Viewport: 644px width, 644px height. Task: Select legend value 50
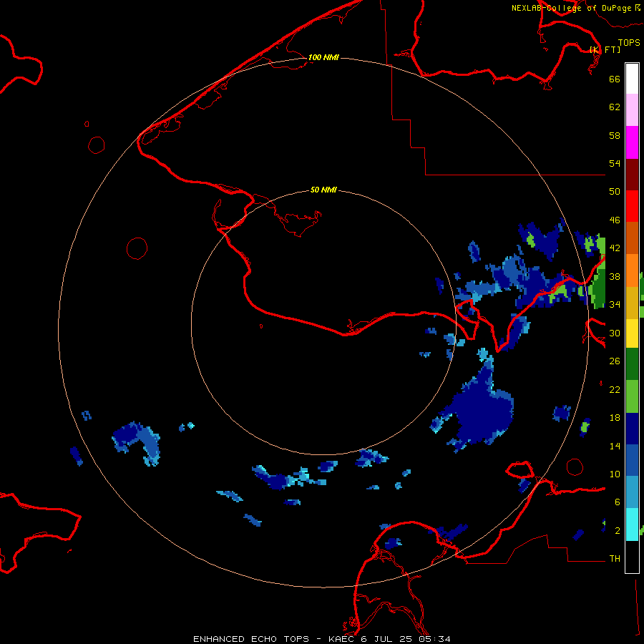click(x=615, y=191)
